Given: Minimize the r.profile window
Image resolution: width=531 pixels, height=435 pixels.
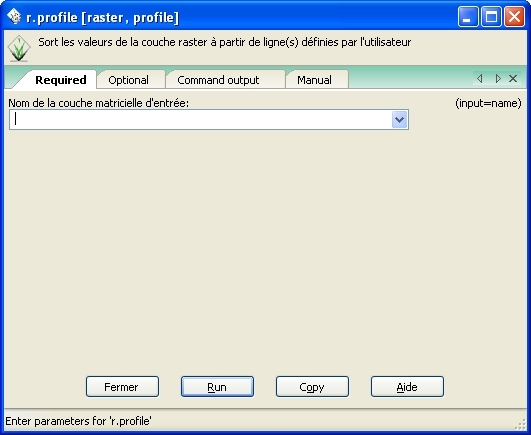Looking at the screenshot, I should point(468,16).
